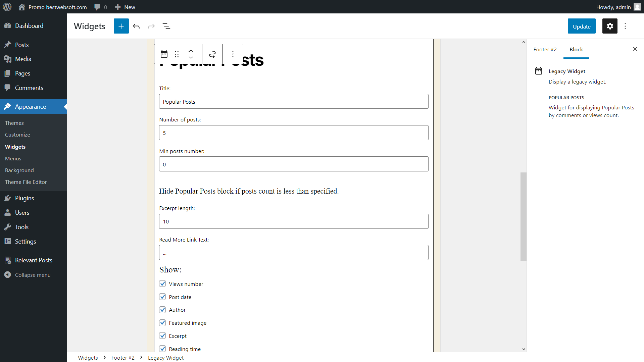
Task: Uncheck the Author checkbox
Action: click(162, 309)
